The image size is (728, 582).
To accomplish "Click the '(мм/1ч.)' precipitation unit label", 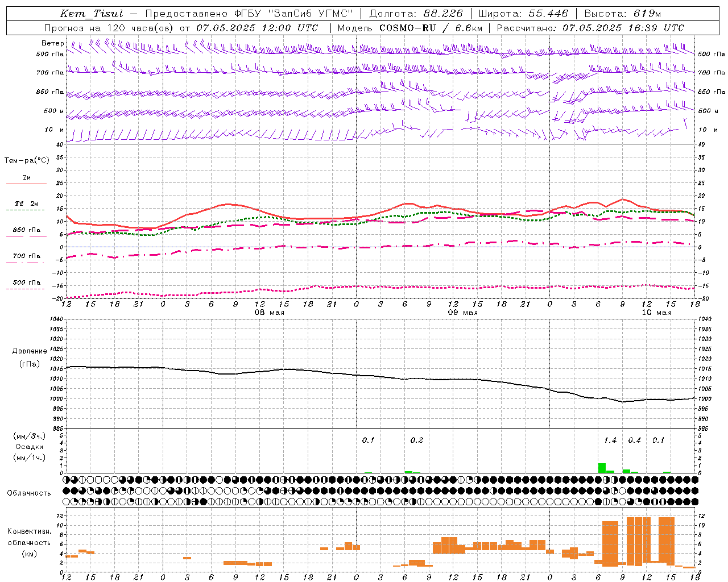I will [29, 457].
